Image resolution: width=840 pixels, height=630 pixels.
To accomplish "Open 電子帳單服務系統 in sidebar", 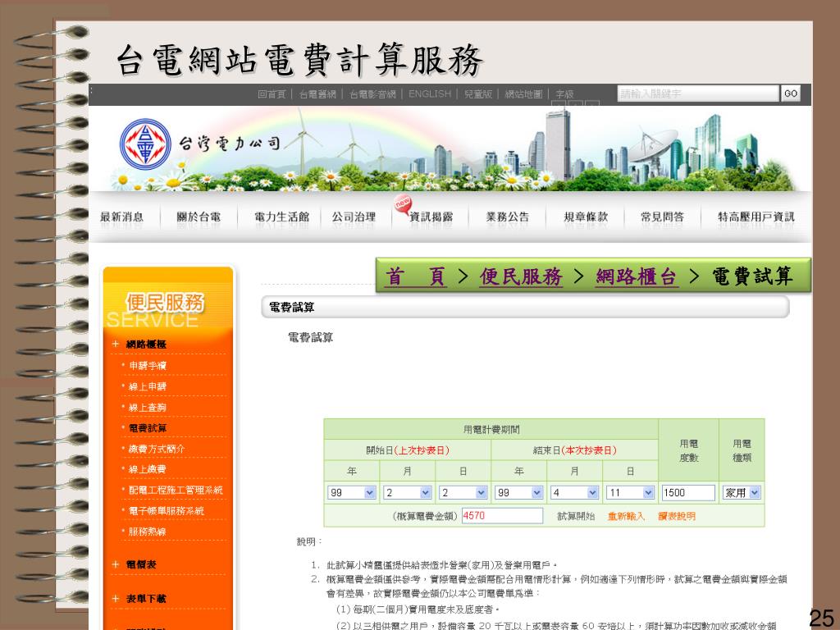I will click(x=167, y=511).
